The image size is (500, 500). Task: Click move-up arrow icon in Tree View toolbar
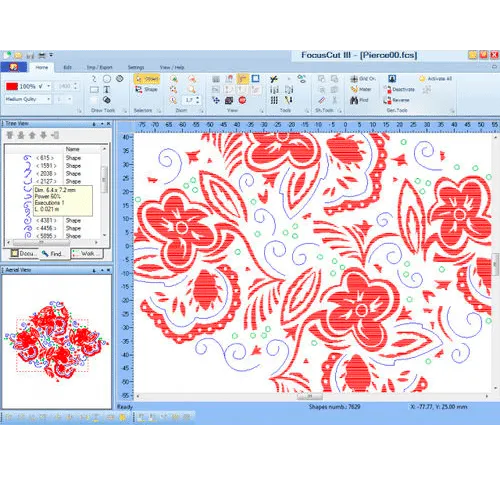(x=32, y=135)
